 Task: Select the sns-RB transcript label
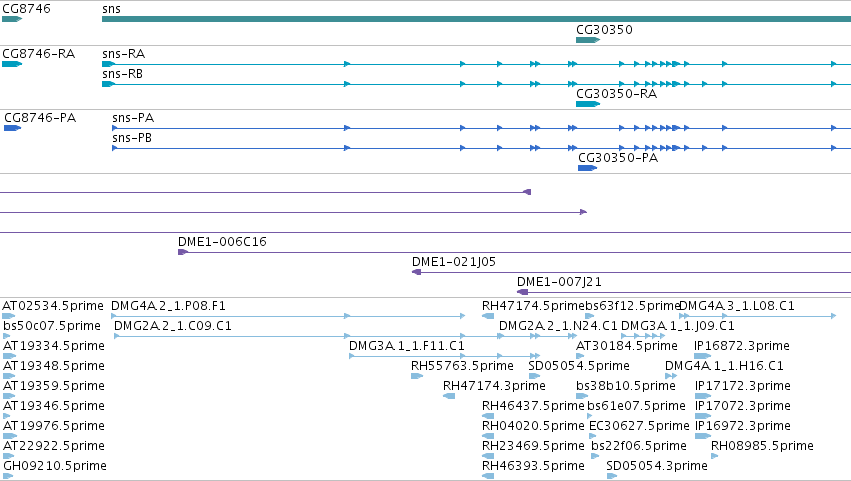[x=123, y=74]
